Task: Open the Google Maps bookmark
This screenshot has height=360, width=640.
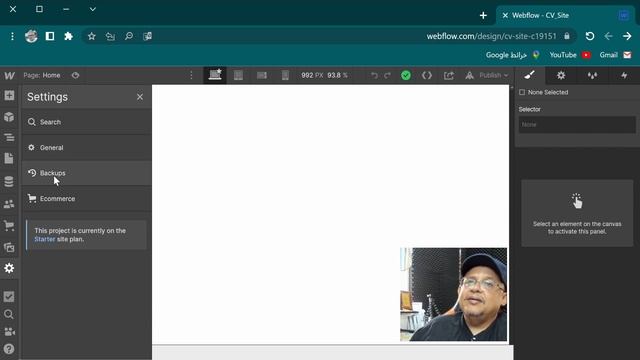Action: point(513,55)
